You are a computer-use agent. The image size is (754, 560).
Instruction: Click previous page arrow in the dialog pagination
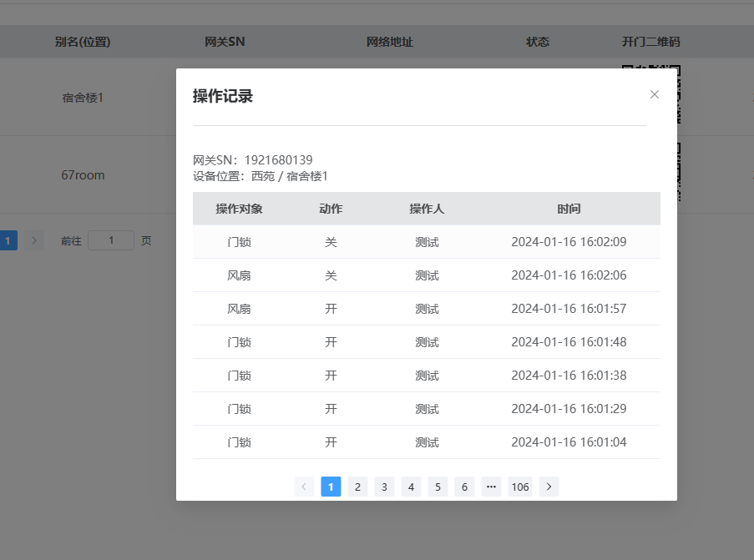point(304,487)
